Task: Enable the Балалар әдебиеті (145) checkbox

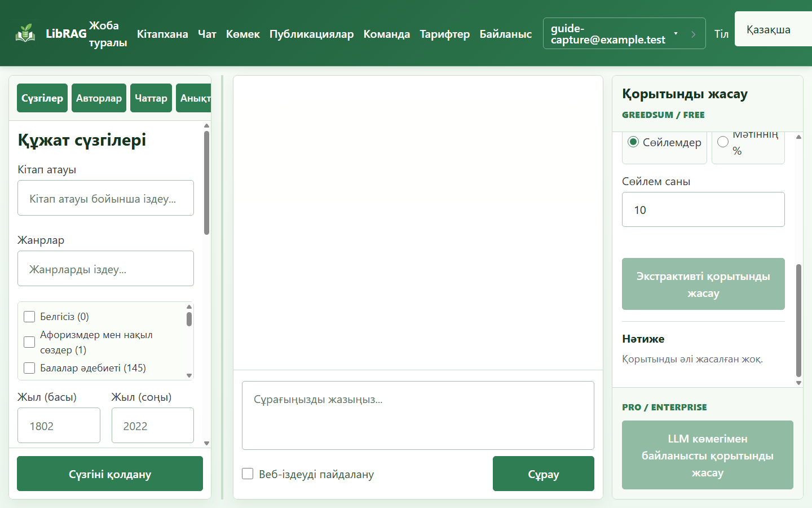Action: click(x=29, y=368)
